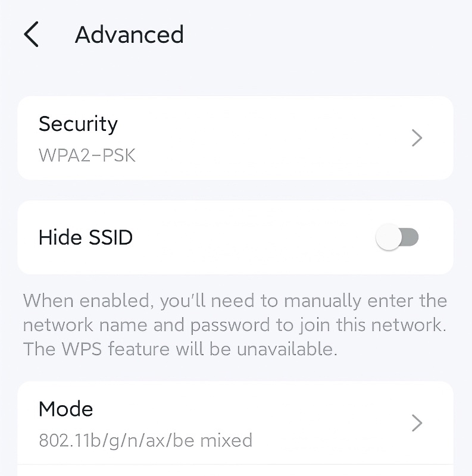The height and width of the screenshot is (476, 472).
Task: Click the 802.11b/g/n/ax/be mixed value
Action: tap(145, 440)
